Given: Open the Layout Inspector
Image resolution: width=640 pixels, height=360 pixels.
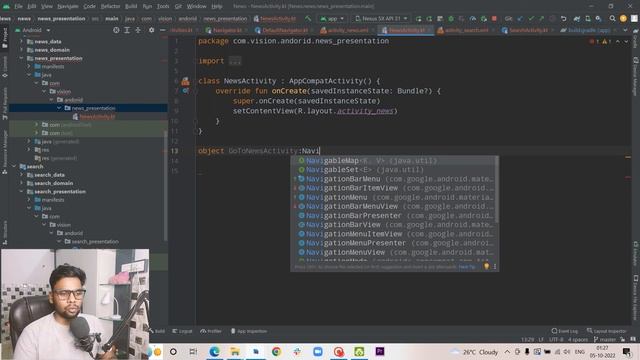Looking at the screenshot, I should [x=606, y=331].
